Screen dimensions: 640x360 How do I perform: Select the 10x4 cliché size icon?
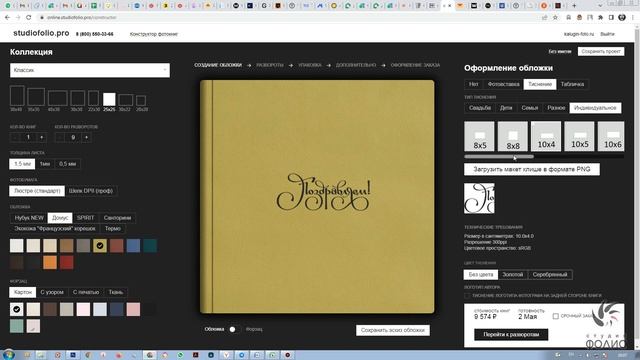(x=546, y=136)
